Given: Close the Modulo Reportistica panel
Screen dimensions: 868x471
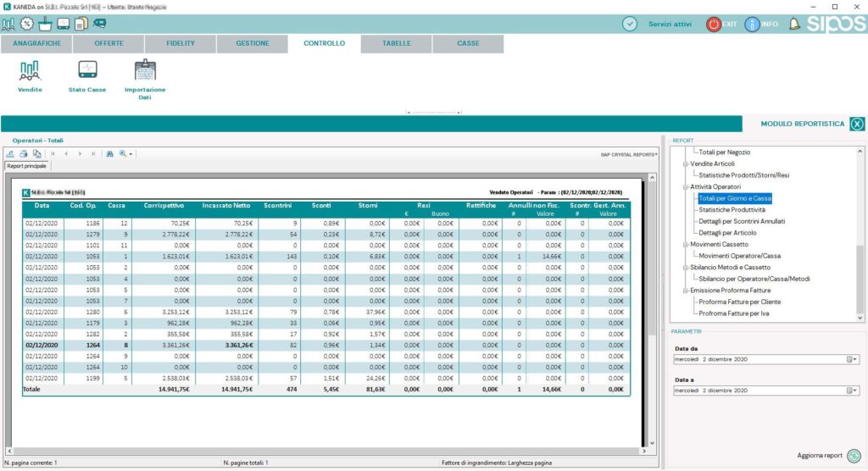Looking at the screenshot, I should 856,125.
